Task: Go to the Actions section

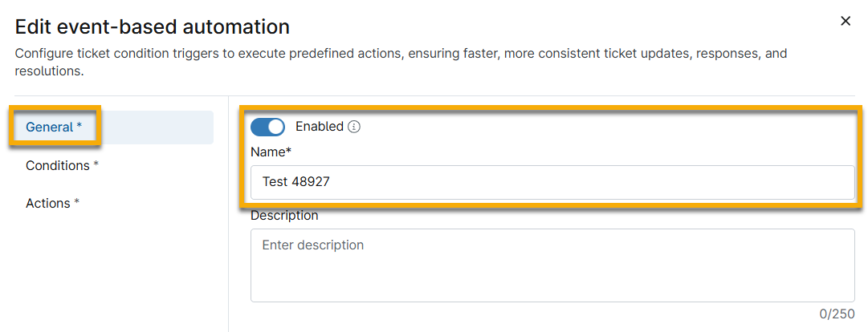Action: (x=52, y=203)
